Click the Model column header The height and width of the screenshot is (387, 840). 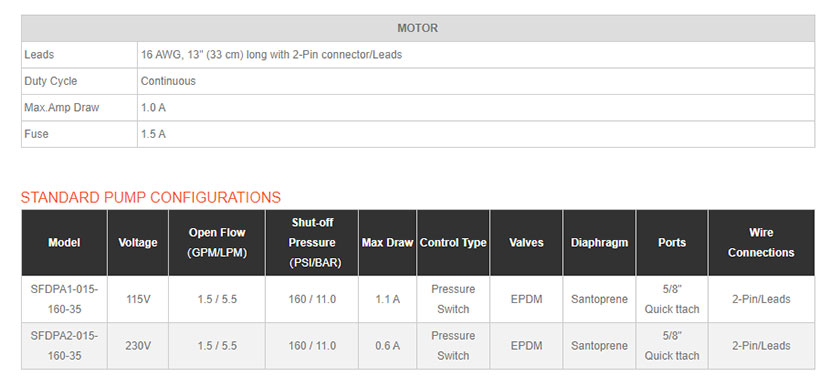tap(64, 243)
